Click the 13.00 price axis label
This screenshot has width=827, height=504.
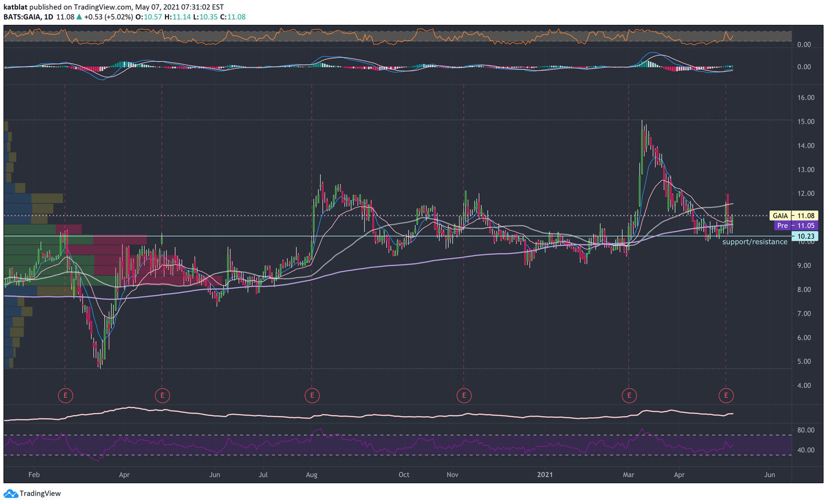click(806, 170)
